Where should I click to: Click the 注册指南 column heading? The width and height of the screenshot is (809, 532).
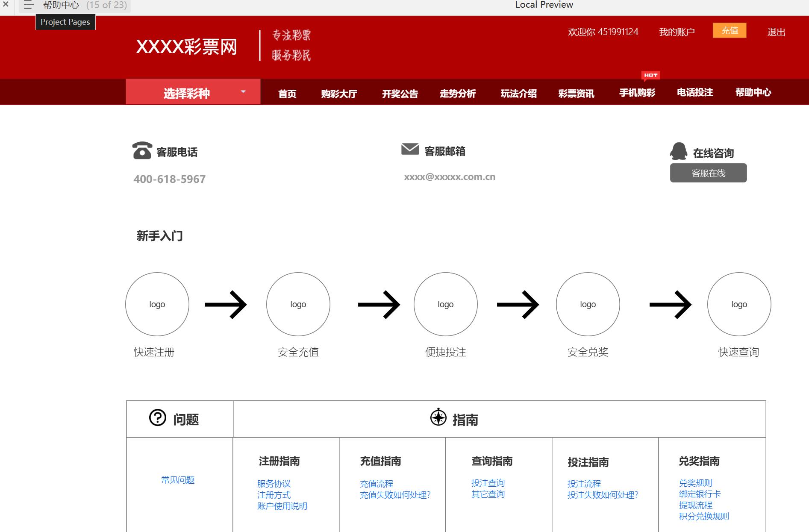coord(279,461)
